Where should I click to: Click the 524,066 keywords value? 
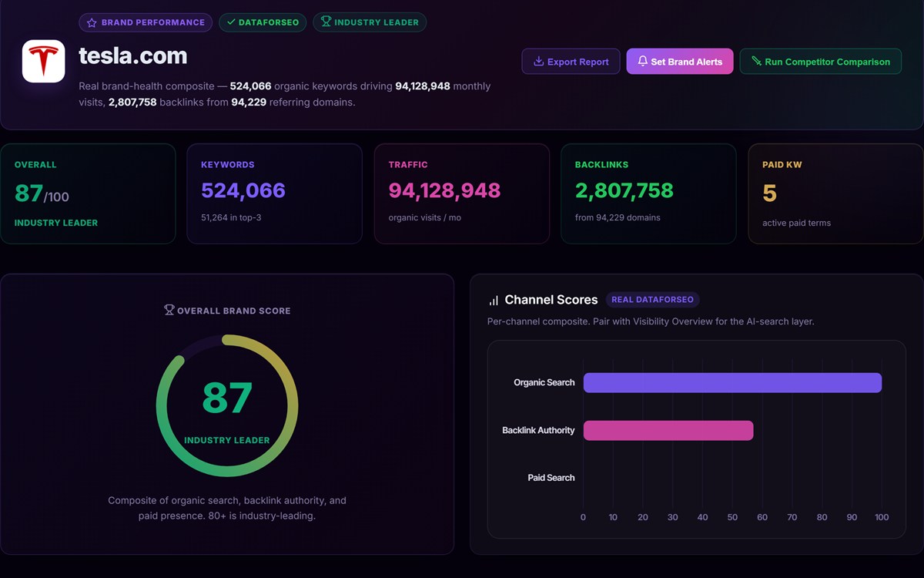pos(243,190)
